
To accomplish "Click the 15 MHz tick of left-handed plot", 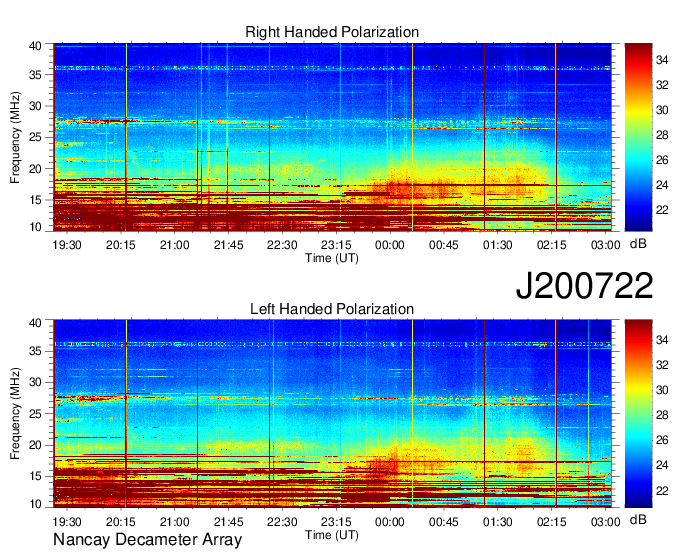I will click(x=35, y=476).
